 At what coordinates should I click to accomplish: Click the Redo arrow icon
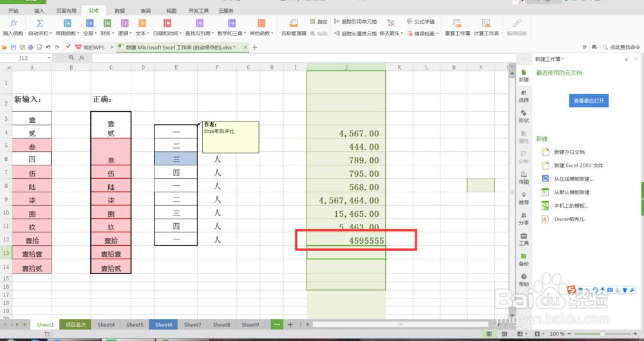click(x=57, y=48)
